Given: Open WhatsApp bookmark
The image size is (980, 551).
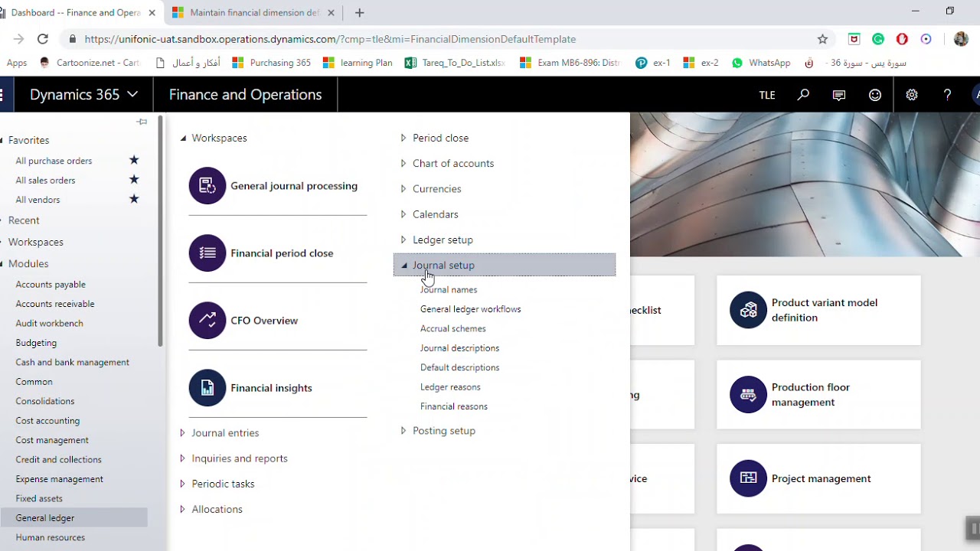Looking at the screenshot, I should point(761,63).
